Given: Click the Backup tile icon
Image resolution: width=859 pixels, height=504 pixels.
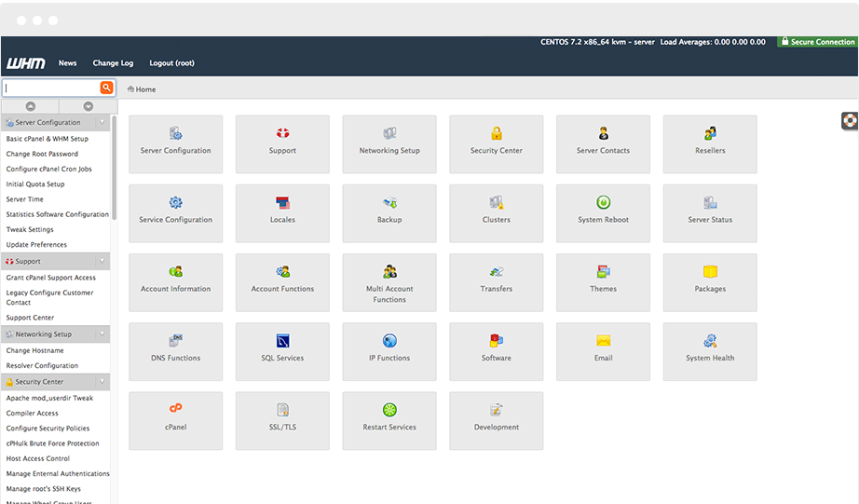Looking at the screenshot, I should [389, 203].
